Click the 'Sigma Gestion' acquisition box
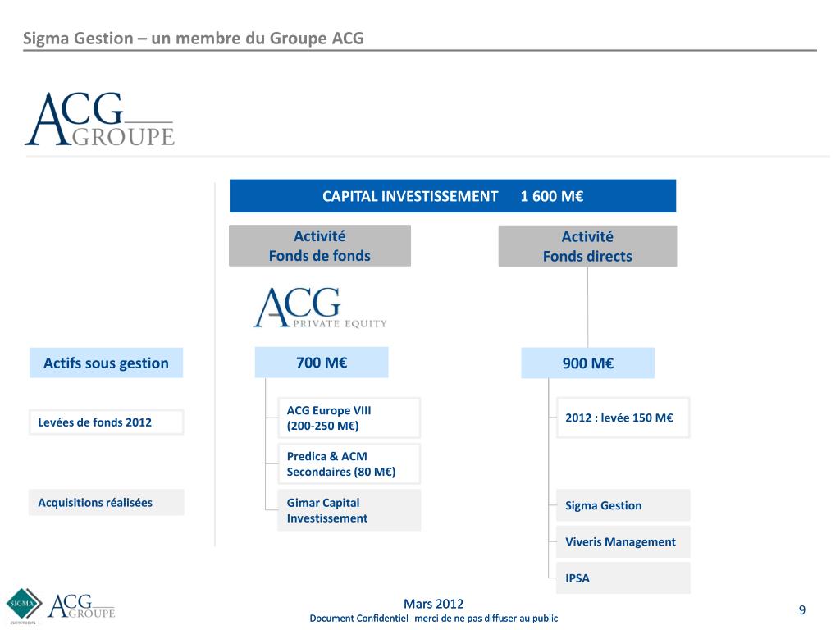The height and width of the screenshot is (630, 840). [x=623, y=505]
